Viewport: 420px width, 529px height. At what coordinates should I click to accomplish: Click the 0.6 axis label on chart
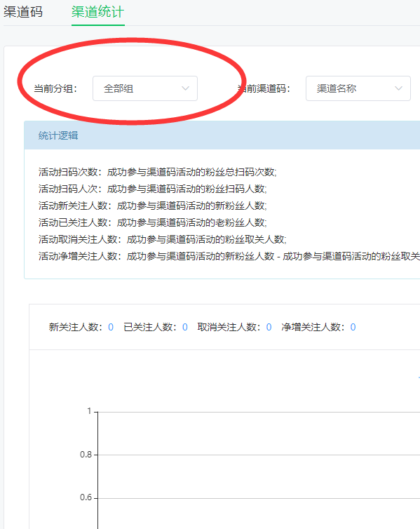click(86, 497)
